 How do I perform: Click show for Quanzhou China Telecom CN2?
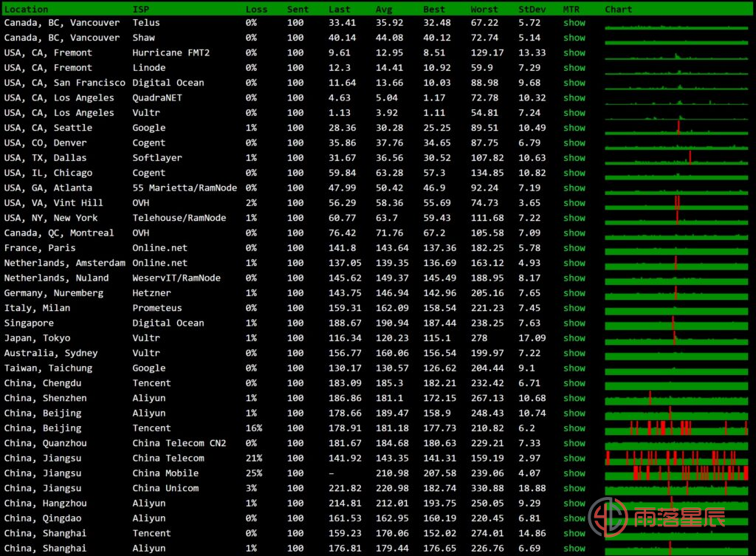pyautogui.click(x=574, y=443)
